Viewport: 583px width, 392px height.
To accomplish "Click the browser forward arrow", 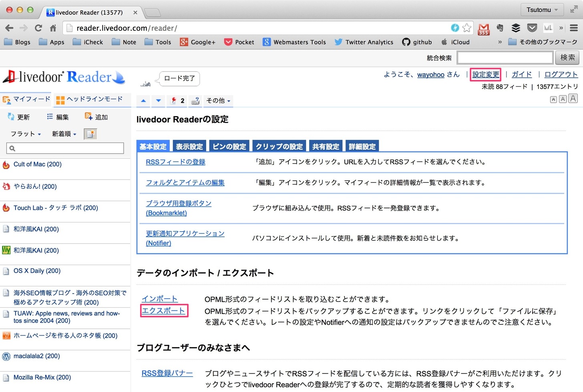I will point(24,28).
